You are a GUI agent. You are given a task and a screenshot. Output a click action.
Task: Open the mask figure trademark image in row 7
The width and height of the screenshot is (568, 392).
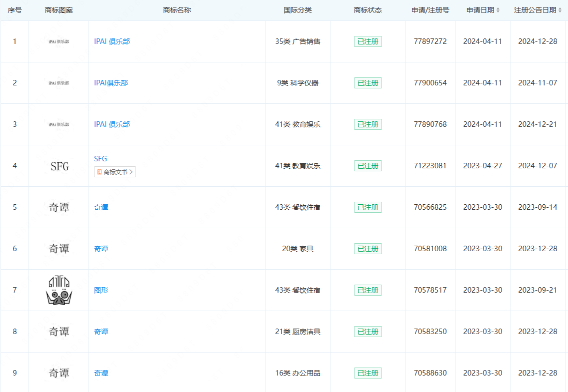tap(59, 290)
